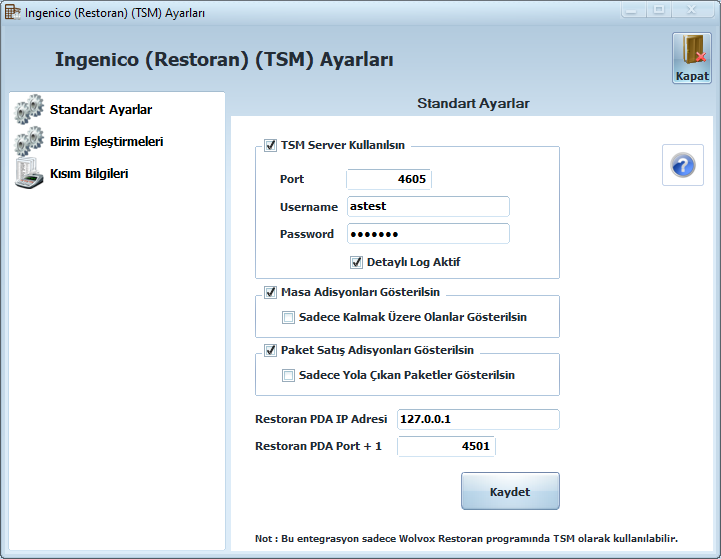Uncheck Masa Adisyonları Gösterilsin
Viewport: 721px width, 559px height.
click(270, 292)
